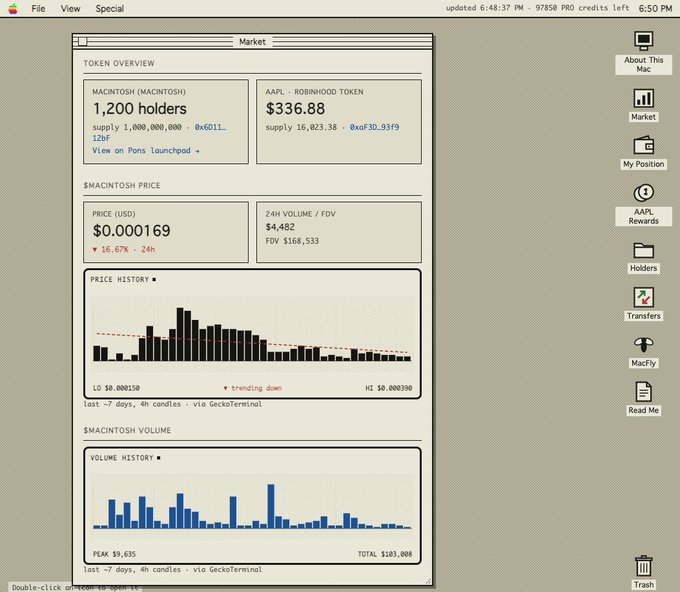Click the trending down indicator
Image resolution: width=680 pixels, height=592 pixels.
(x=252, y=388)
